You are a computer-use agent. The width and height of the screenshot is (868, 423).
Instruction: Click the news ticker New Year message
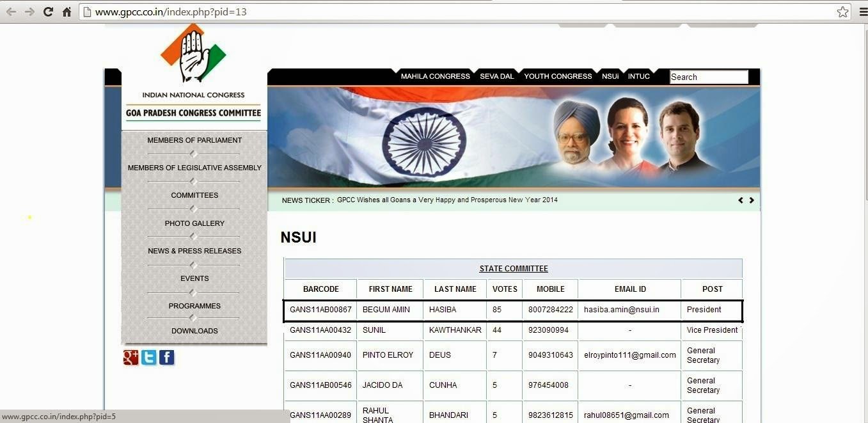[447, 200]
